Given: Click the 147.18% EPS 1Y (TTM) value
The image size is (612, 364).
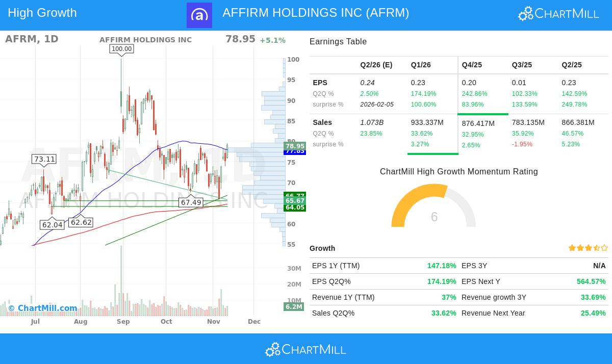Looking at the screenshot, I should (442, 266).
